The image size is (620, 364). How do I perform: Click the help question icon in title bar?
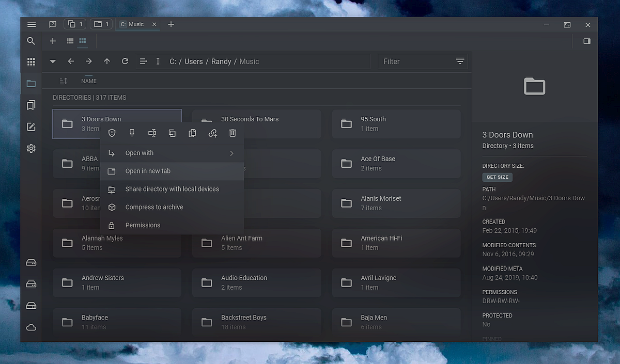(x=53, y=24)
